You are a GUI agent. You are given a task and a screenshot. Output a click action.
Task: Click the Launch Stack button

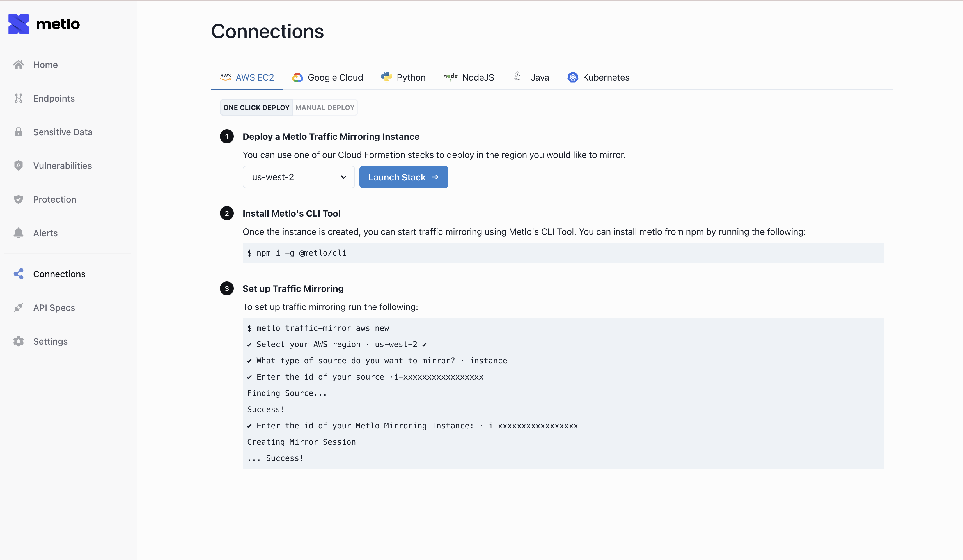pos(403,177)
